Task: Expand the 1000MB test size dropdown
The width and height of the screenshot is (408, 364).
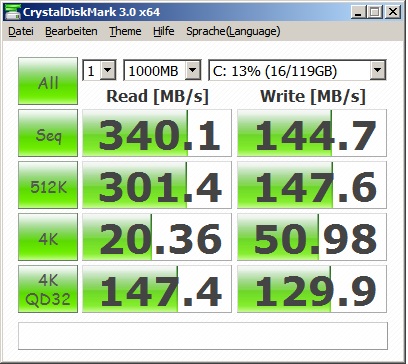Action: point(192,70)
